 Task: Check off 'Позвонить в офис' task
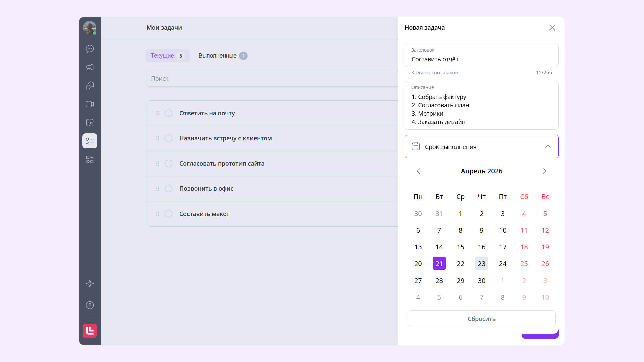pos(168,189)
